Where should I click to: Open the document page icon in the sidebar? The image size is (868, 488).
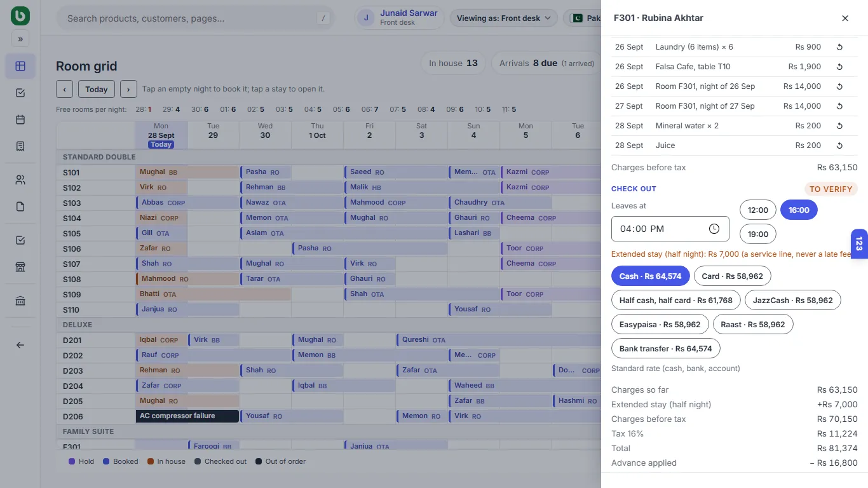20,207
